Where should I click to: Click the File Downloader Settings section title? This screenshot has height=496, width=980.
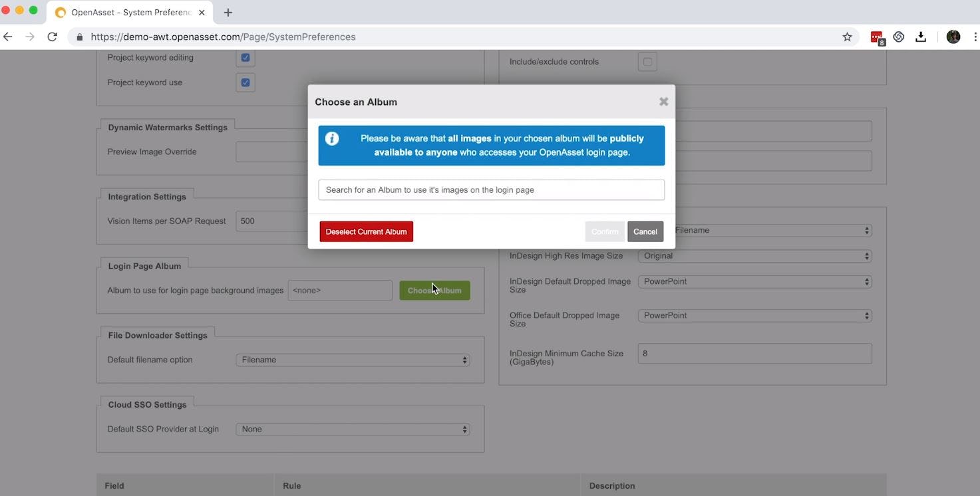pyautogui.click(x=158, y=335)
